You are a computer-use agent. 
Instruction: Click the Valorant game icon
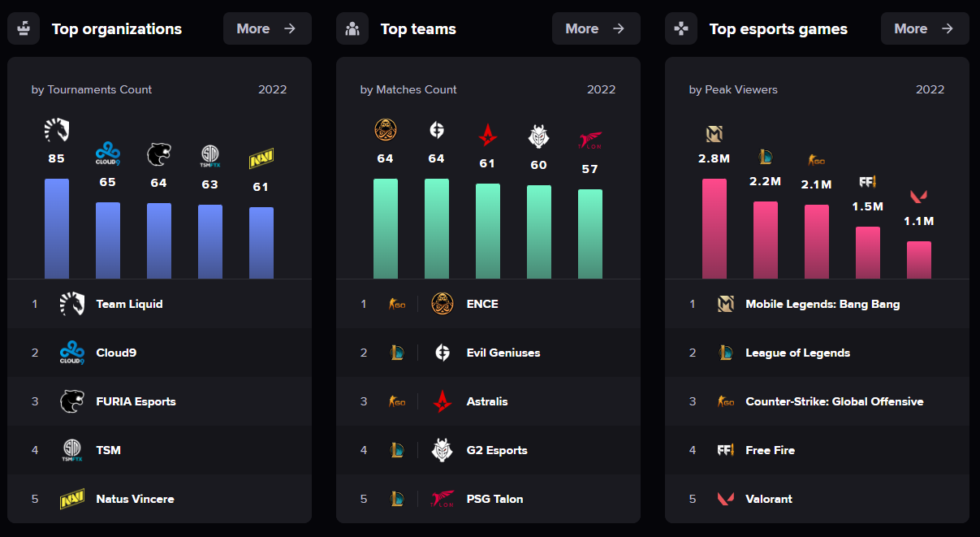tap(725, 498)
